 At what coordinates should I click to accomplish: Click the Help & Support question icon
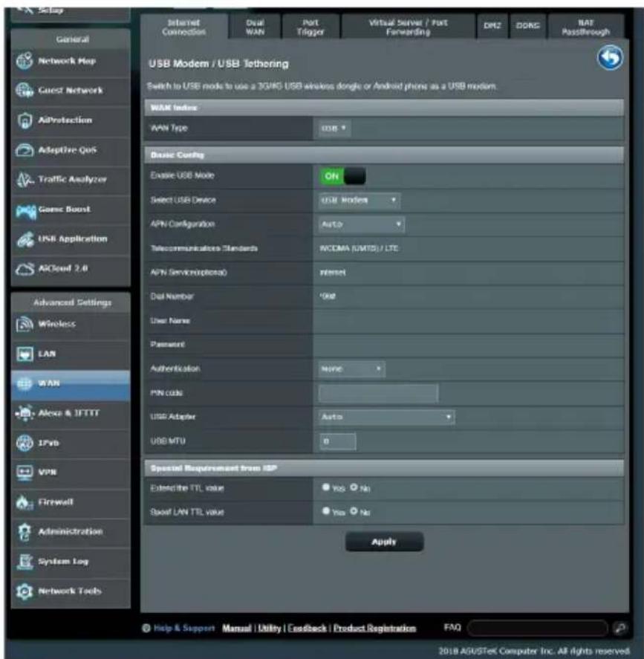point(146,629)
